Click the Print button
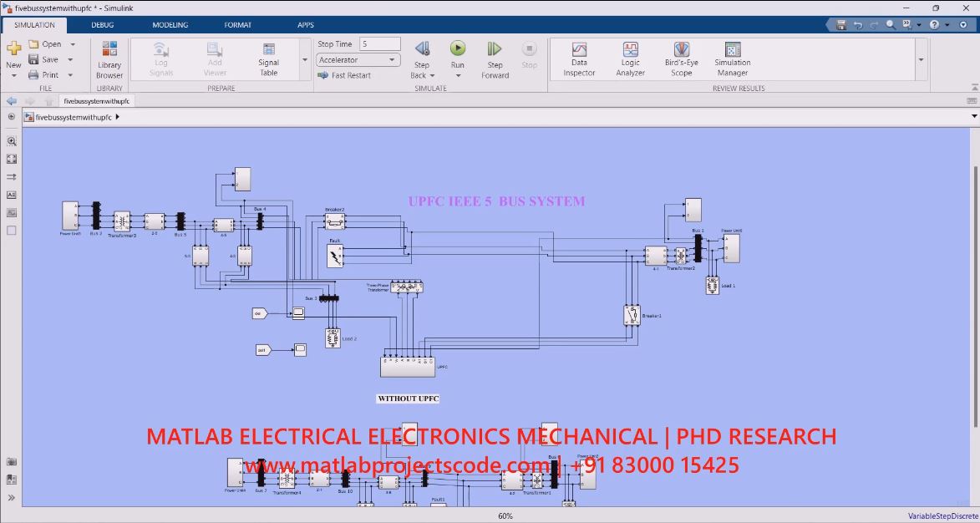The height and width of the screenshot is (523, 980). tap(44, 75)
